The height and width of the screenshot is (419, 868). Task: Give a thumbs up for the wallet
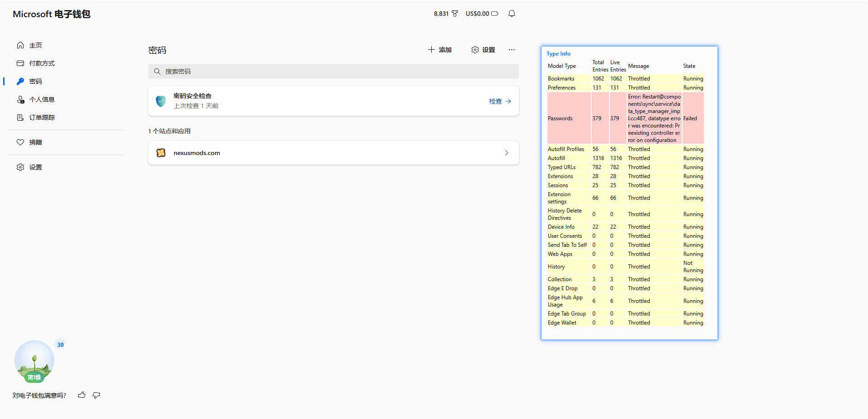point(82,395)
